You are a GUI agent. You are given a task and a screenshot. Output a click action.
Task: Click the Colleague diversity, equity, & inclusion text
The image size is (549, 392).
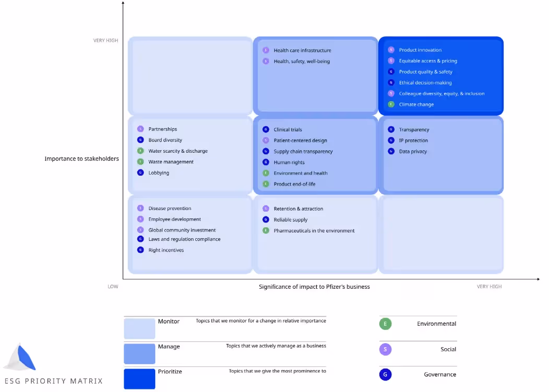point(441,93)
